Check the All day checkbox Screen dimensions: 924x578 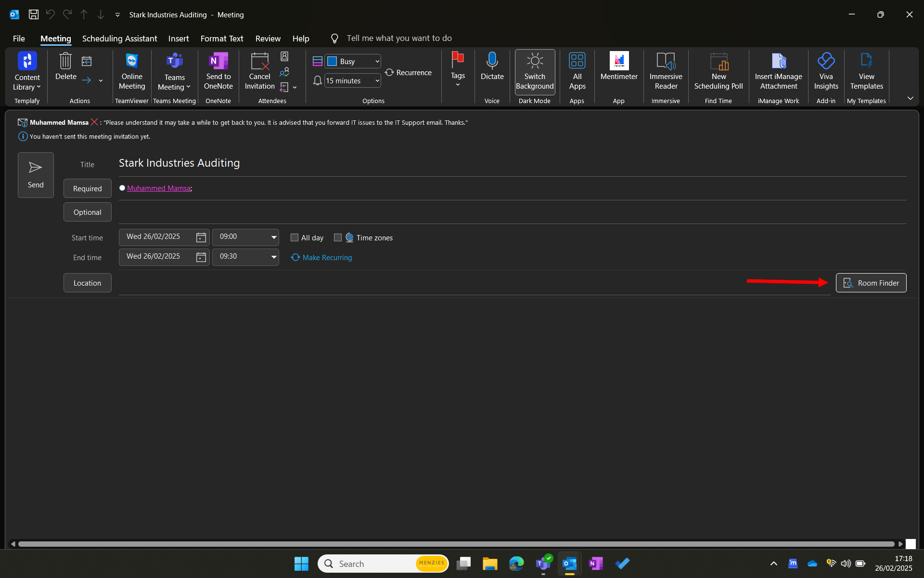(295, 237)
